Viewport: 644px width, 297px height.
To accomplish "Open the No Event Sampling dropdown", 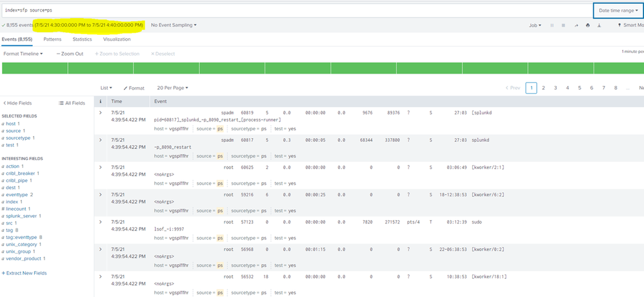I will [174, 25].
